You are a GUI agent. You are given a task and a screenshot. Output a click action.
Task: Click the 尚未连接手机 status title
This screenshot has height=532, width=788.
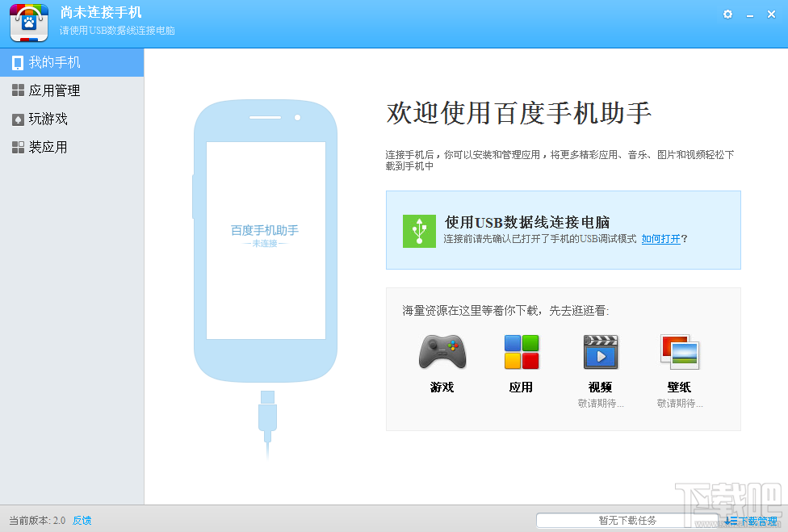click(x=101, y=13)
